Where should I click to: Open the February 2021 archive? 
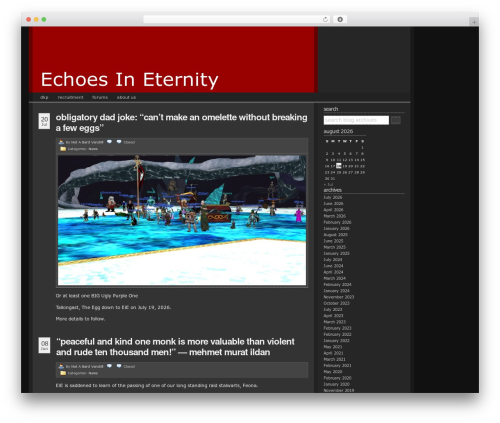pos(337,366)
